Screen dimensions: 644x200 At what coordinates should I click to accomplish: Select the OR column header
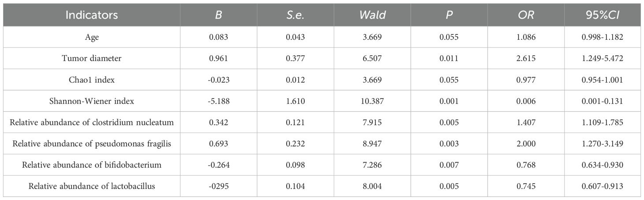click(x=525, y=15)
